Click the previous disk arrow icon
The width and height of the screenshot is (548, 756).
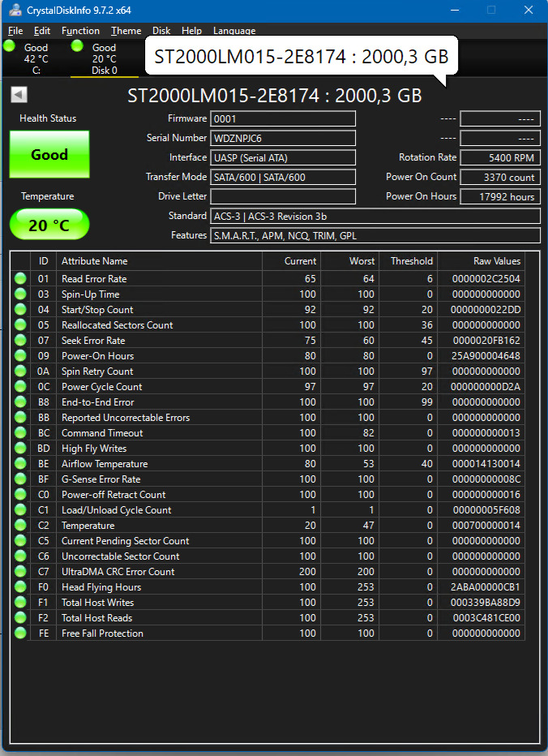pos(19,94)
